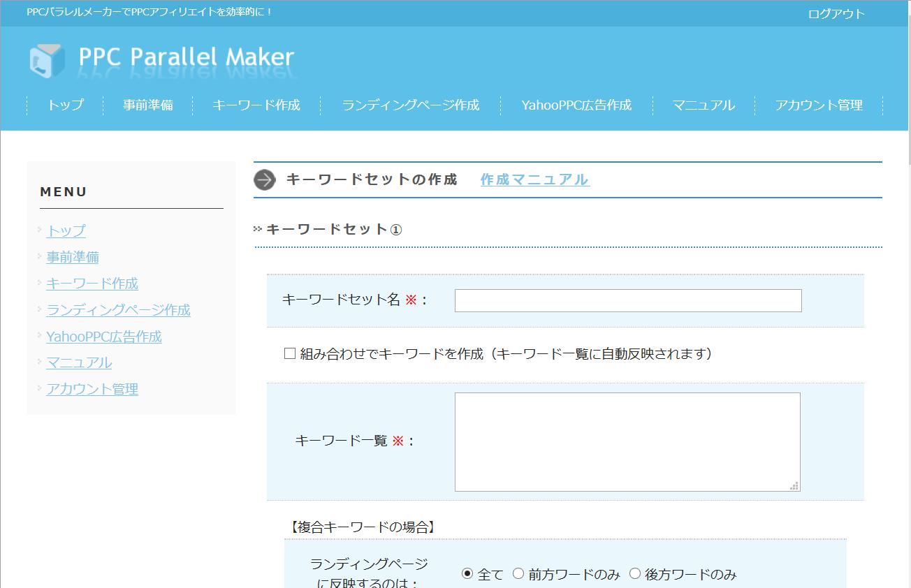Screen dimensions: 911x588
Task: Enable 組み合わせでキーワードを作成 checkbox
Action: click(290, 354)
